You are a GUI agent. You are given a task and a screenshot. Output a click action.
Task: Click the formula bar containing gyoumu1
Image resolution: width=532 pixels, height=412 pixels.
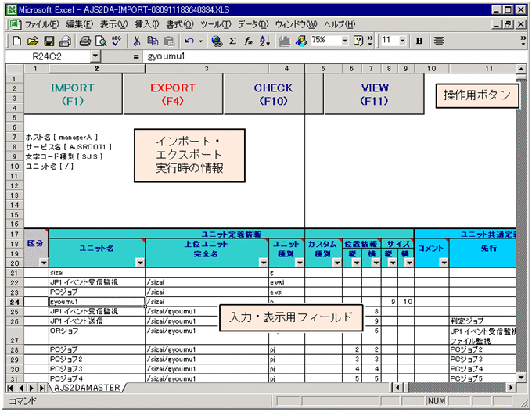pos(334,56)
